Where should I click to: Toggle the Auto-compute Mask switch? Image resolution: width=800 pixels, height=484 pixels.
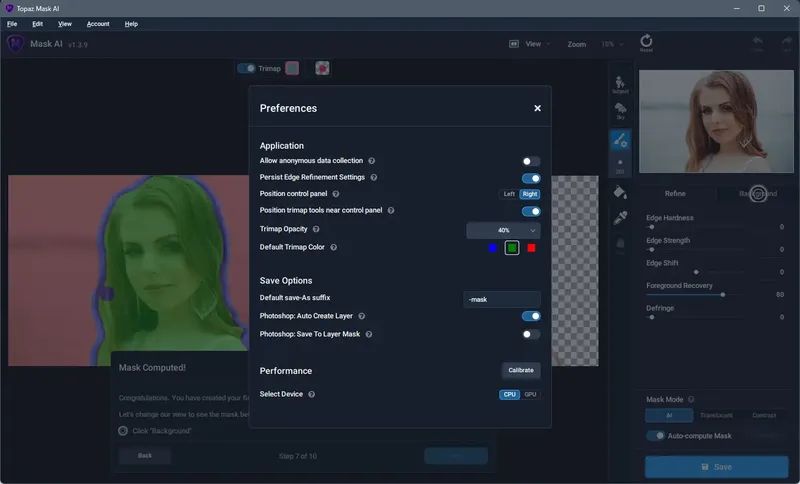[x=655, y=436]
